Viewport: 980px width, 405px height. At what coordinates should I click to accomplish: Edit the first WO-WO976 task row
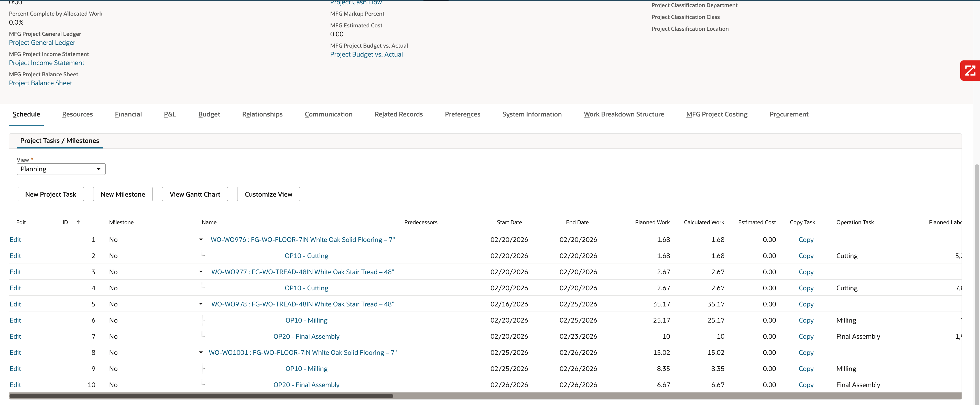pyautogui.click(x=15, y=239)
